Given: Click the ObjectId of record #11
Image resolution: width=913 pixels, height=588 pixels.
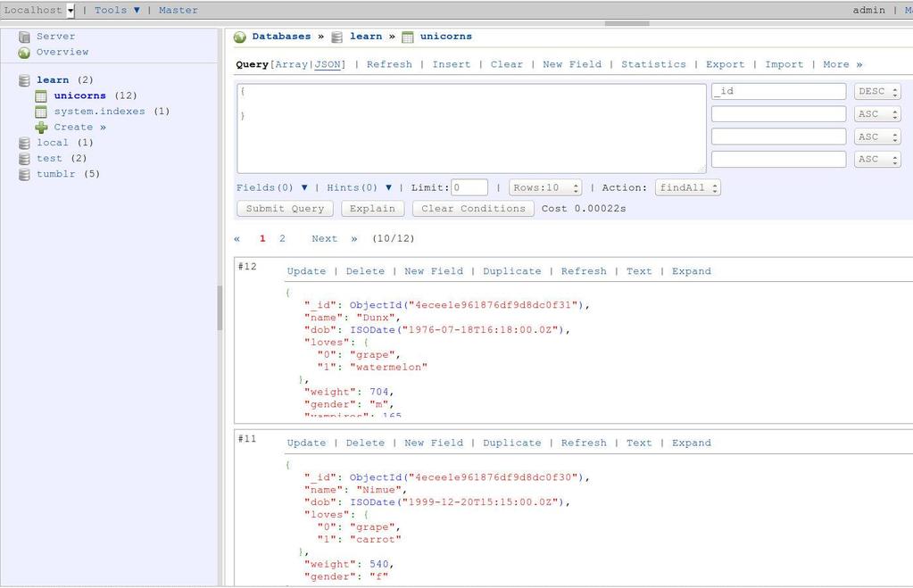Looking at the screenshot, I should click(468, 477).
